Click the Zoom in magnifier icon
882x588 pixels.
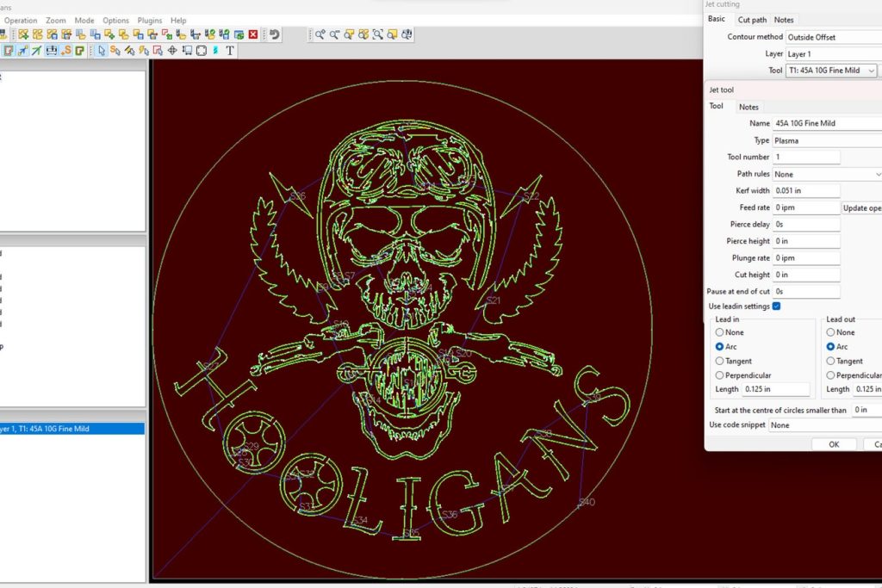point(320,34)
